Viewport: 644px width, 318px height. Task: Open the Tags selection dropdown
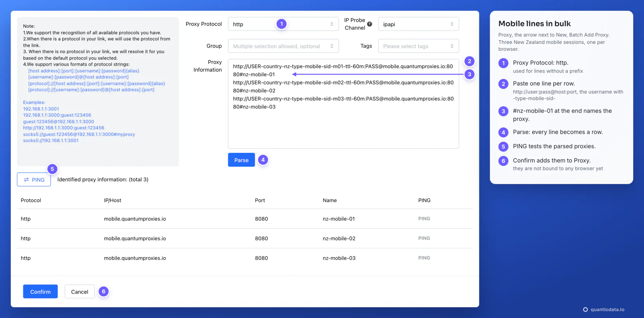419,46
